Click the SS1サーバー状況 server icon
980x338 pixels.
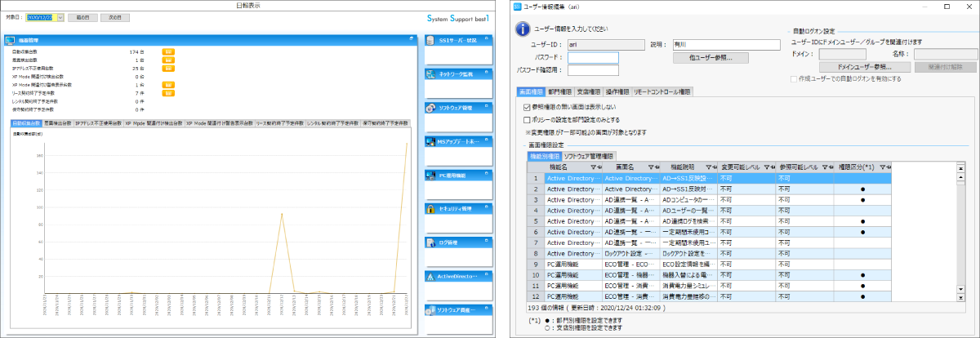[431, 40]
